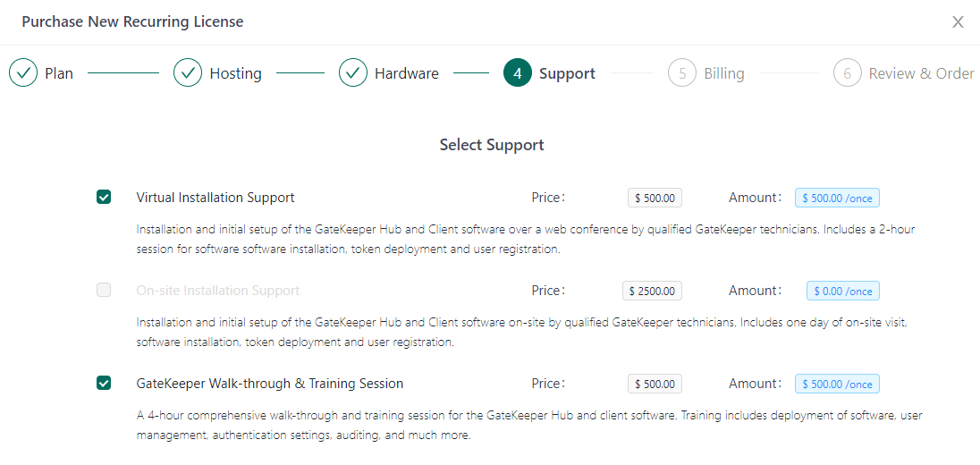Click the $2500.00 On-site Installation price field
The height and width of the screenshot is (465, 980).
652,291
